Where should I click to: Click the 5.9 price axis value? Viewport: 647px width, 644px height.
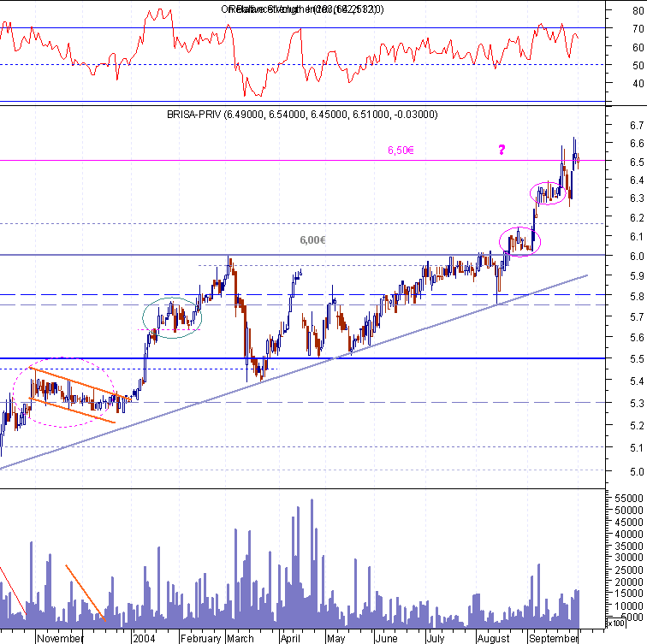click(x=637, y=276)
